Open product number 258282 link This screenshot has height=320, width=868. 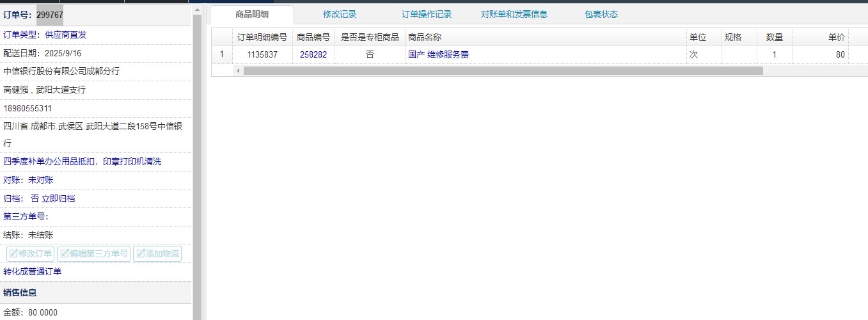point(313,55)
